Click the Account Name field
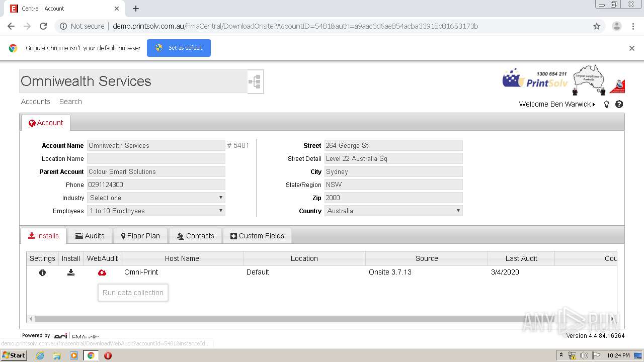Viewport: 644px width, 362px height. coord(156,145)
